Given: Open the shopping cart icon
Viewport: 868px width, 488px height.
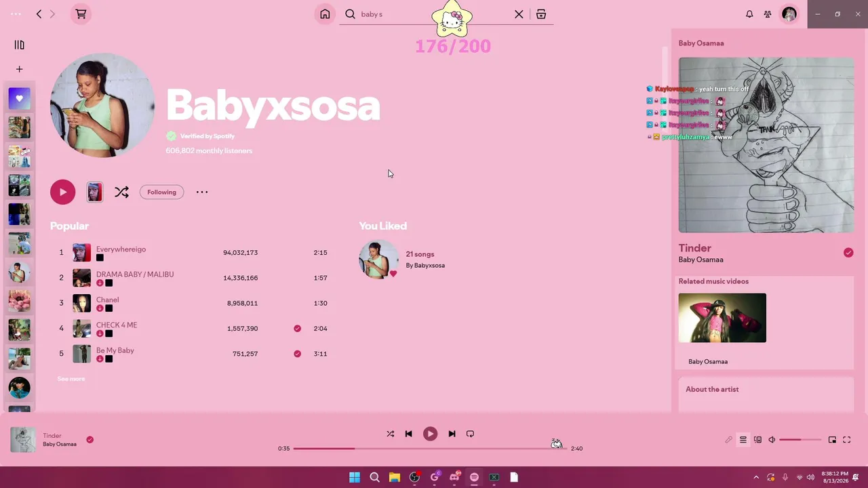Looking at the screenshot, I should pyautogui.click(x=81, y=14).
